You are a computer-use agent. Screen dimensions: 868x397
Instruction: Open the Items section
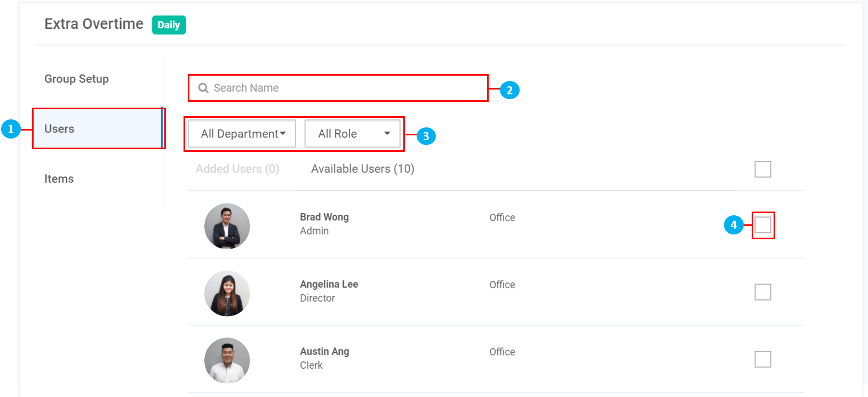tap(59, 179)
